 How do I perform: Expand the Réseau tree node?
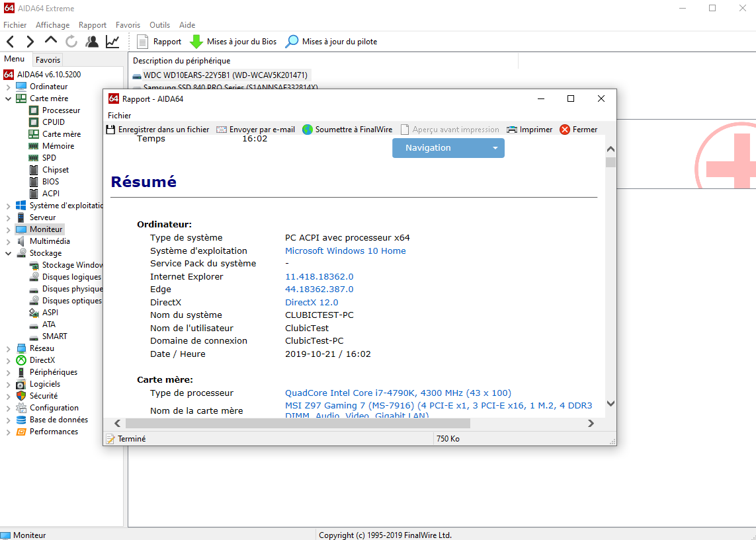[8, 349]
